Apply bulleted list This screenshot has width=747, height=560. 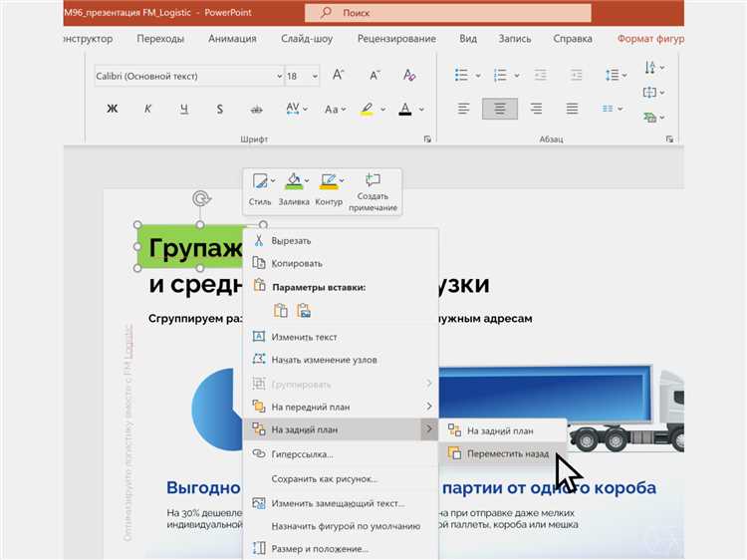pyautogui.click(x=461, y=75)
